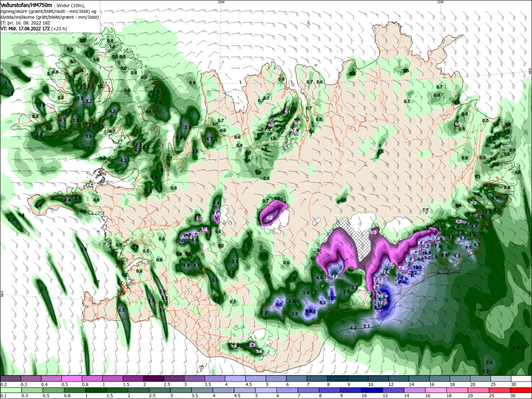Click the 8.3 precipitation value in the south
This screenshot has height=399, width=532.
pyautogui.click(x=323, y=303)
